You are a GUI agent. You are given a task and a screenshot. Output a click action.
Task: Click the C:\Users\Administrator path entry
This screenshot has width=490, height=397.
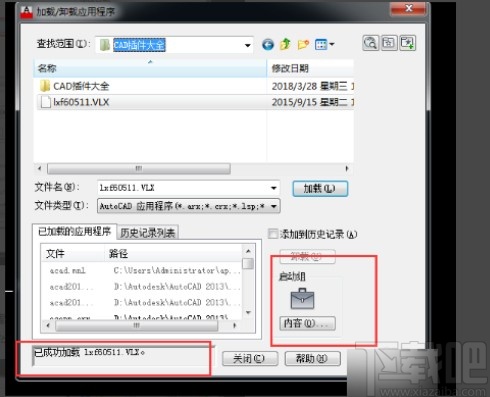tap(177, 270)
